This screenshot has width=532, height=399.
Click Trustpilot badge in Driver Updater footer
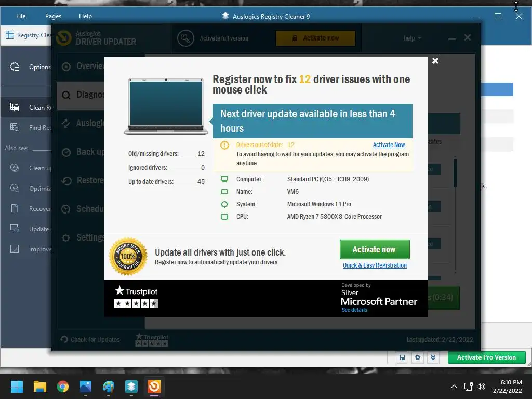(152, 340)
